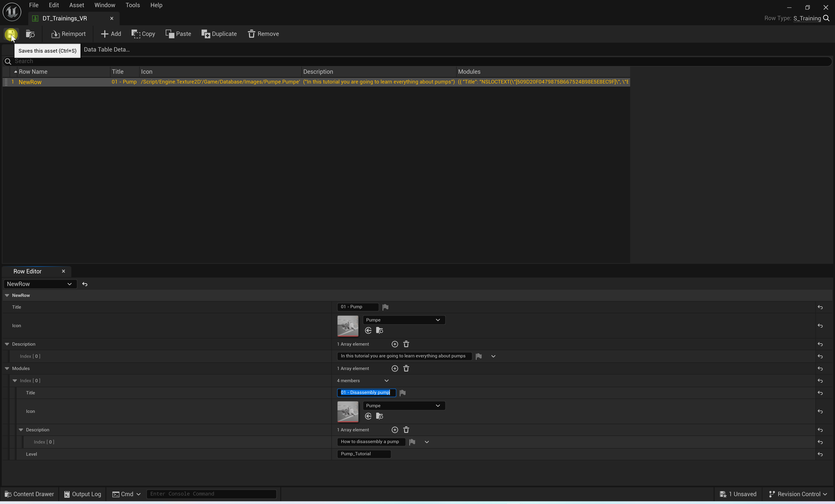
Task: Reset Level property to default
Action: point(820,454)
